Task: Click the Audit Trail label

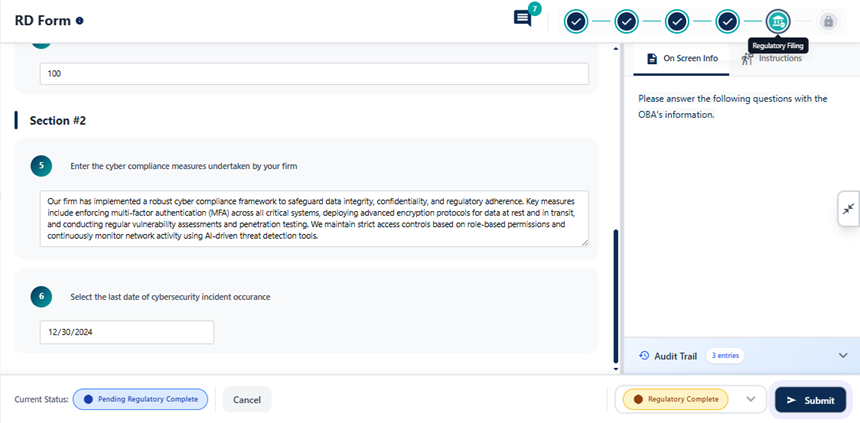Action: click(675, 356)
